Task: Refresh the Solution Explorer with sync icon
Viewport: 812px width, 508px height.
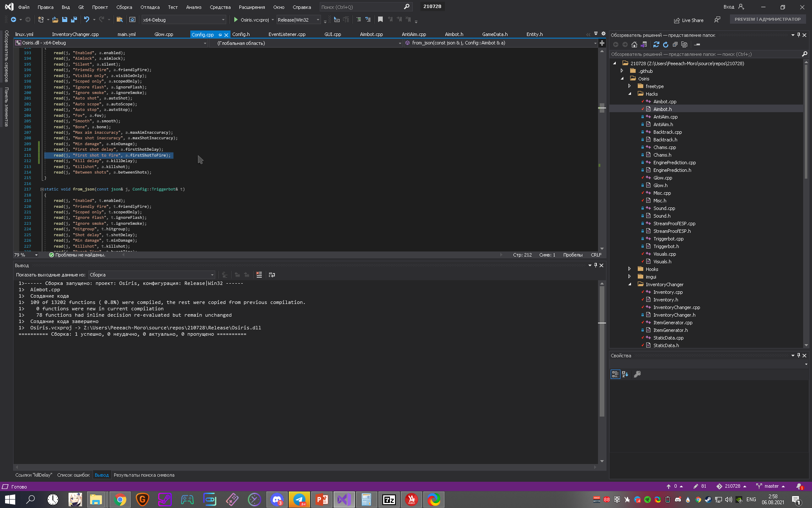Action: 656,44
